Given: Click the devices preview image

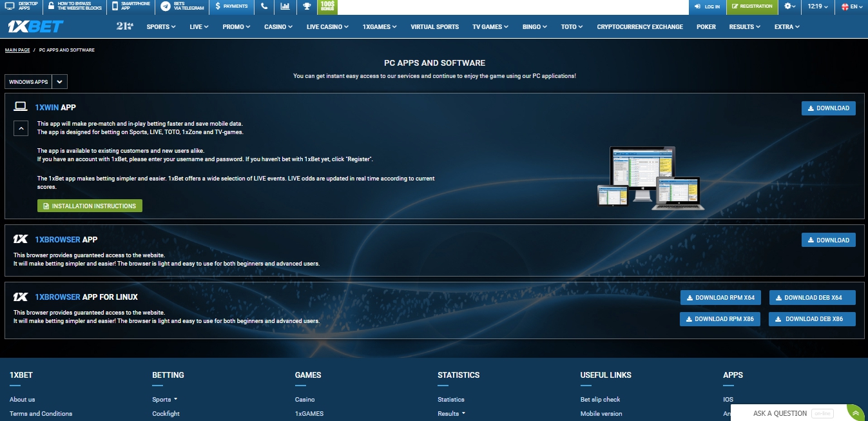Looking at the screenshot, I should 650,178.
